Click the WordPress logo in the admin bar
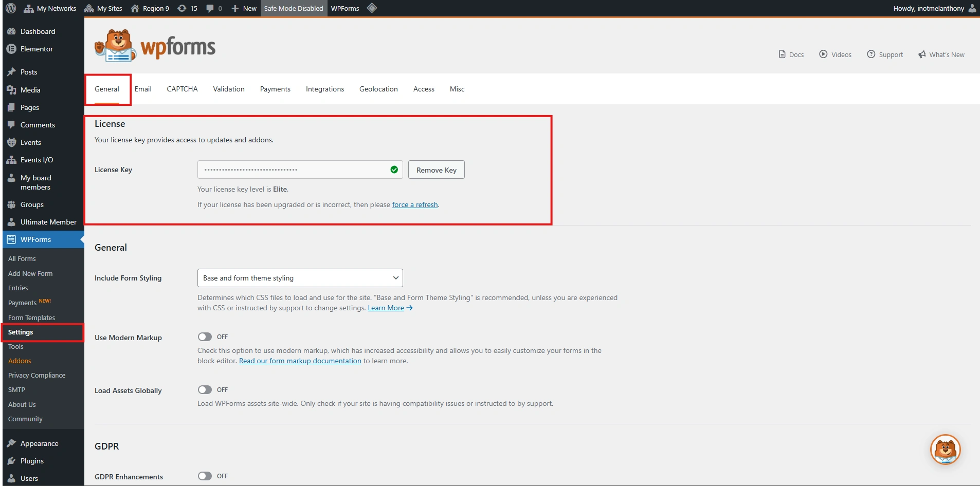 [x=11, y=8]
